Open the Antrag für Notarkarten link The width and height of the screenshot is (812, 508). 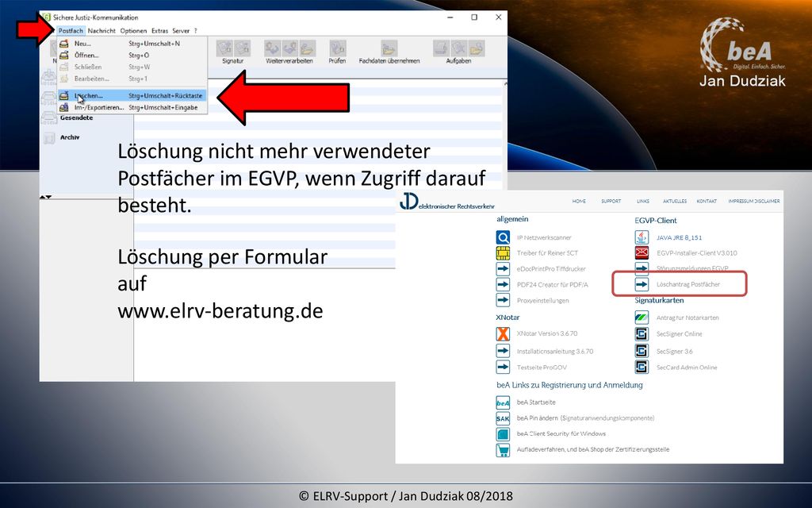(688, 317)
